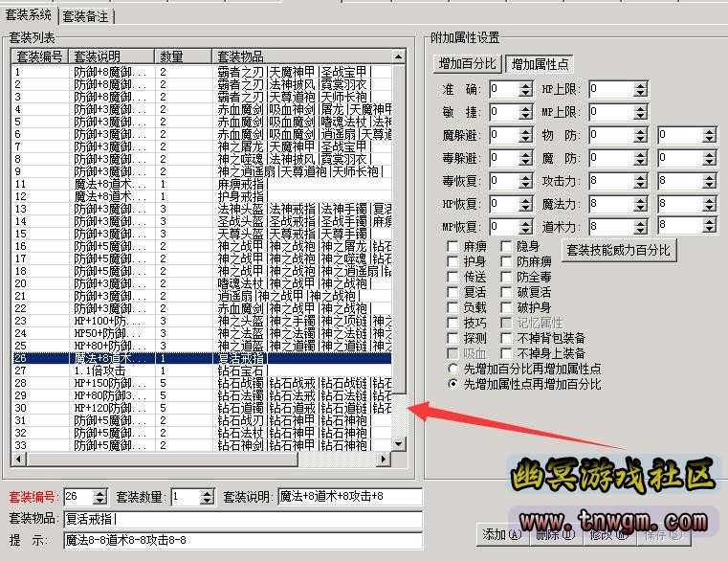Click horizontal scrollbar right arrow
The image size is (728, 561).
click(383, 460)
